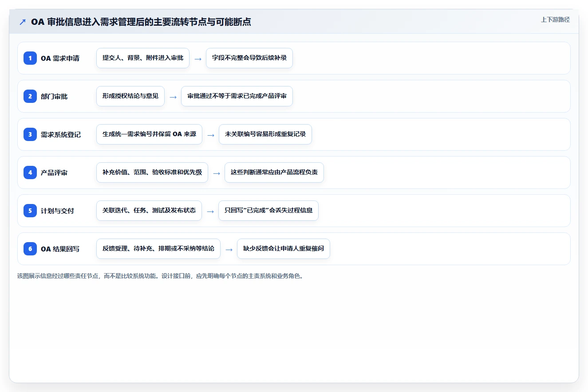
Task: Select the 提交人、背景、附件进入审批 box
Action: pyautogui.click(x=143, y=58)
